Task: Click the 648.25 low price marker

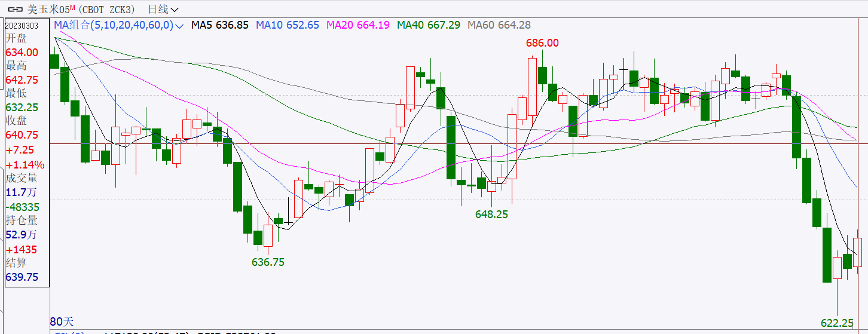Action: [x=491, y=214]
